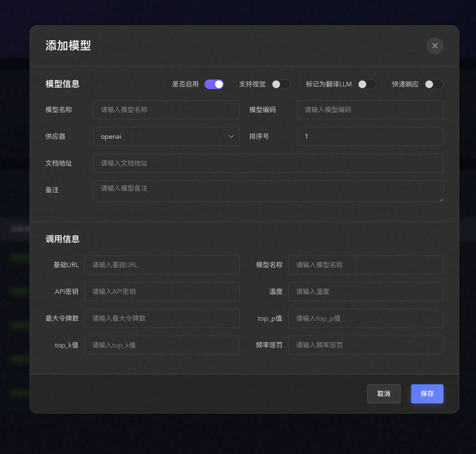This screenshot has height=454, width=476.
Task: Click the 保存 save button
Action: click(427, 394)
